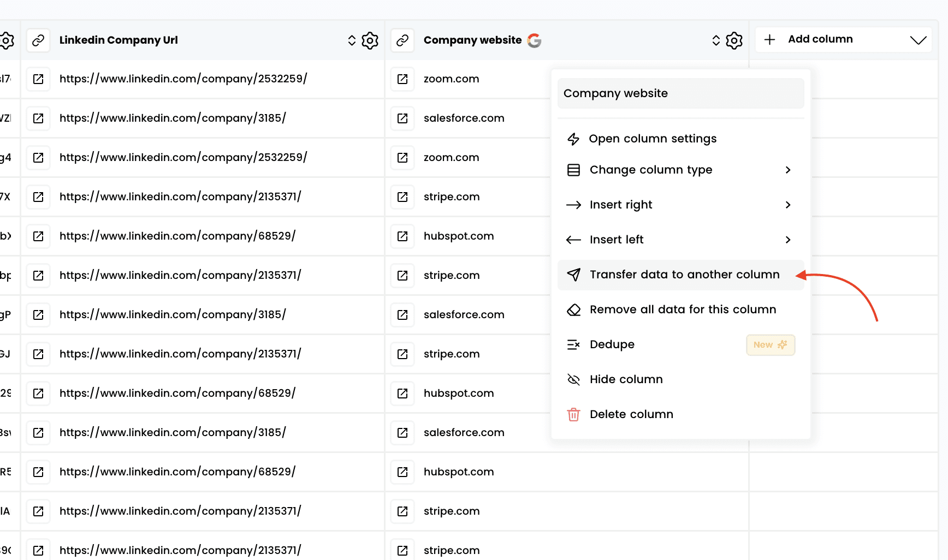Click lightning bolt icon for column settings

(x=573, y=139)
